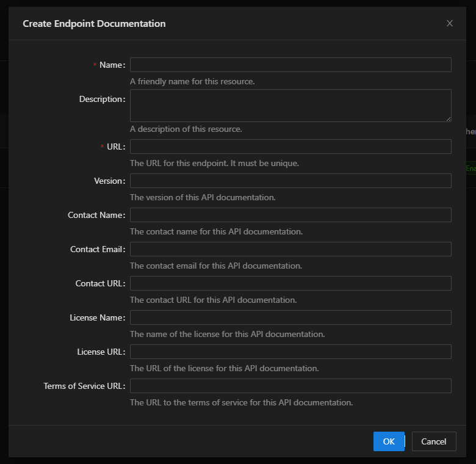Select the License Name field

click(290, 317)
